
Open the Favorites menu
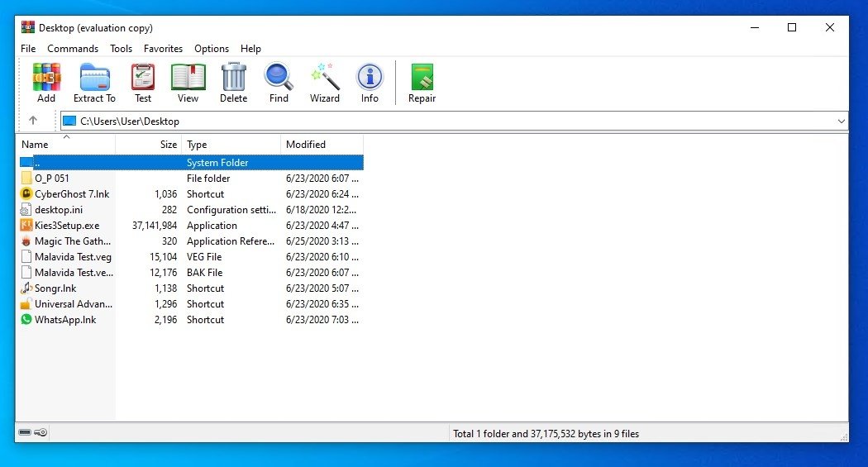click(x=163, y=49)
